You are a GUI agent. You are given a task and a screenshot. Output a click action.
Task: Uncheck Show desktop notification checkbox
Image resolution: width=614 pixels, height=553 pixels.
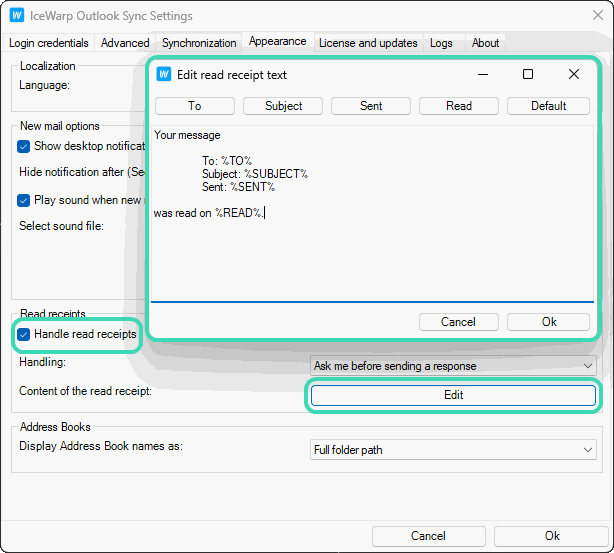(x=25, y=146)
